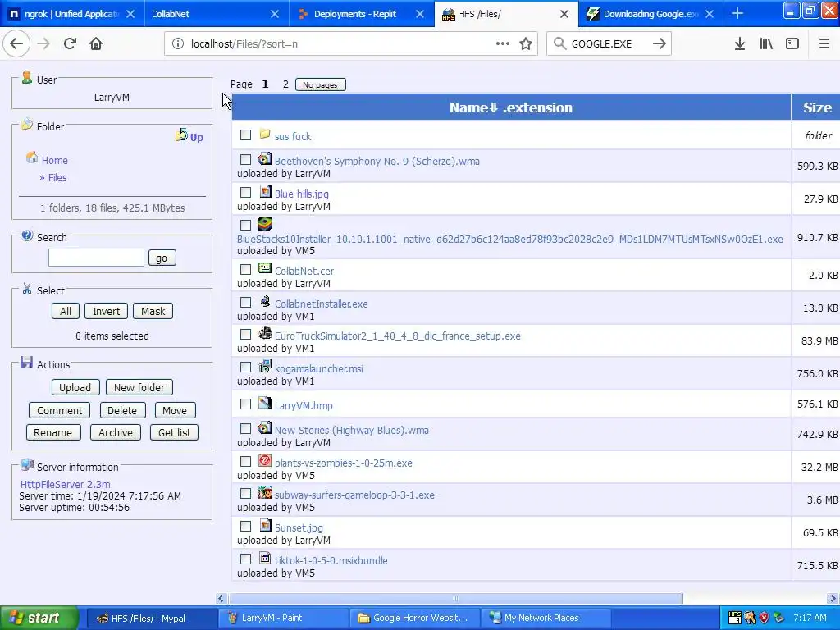The image size is (840, 630).
Task: Bookmark this page with the star icon
Action: coord(526,43)
